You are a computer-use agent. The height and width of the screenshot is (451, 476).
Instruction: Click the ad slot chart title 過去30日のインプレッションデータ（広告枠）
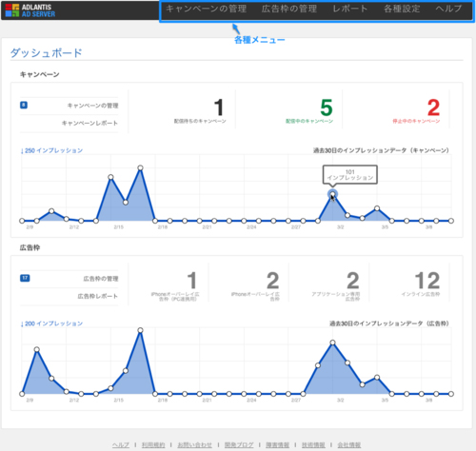(x=388, y=324)
